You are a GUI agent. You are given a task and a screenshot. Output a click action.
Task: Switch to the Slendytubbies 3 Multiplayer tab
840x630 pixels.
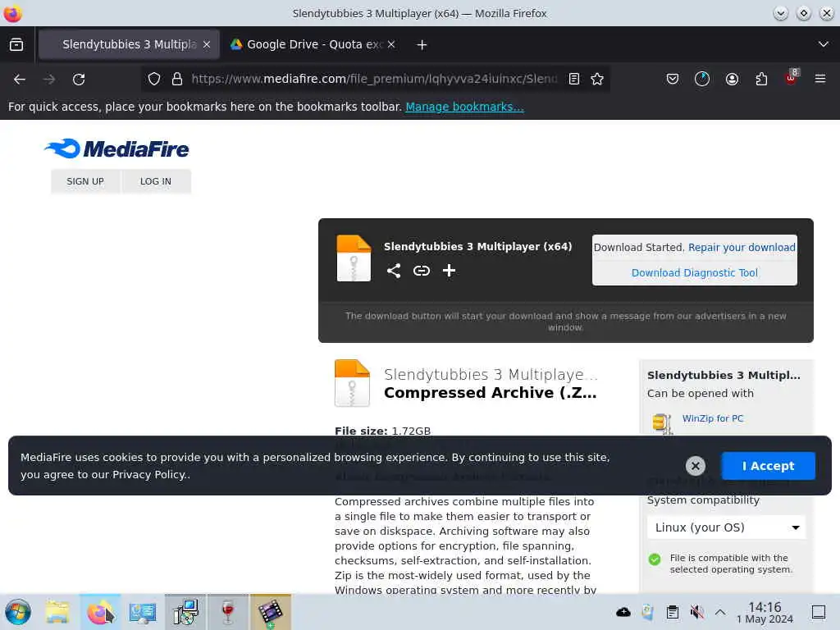pos(129,44)
